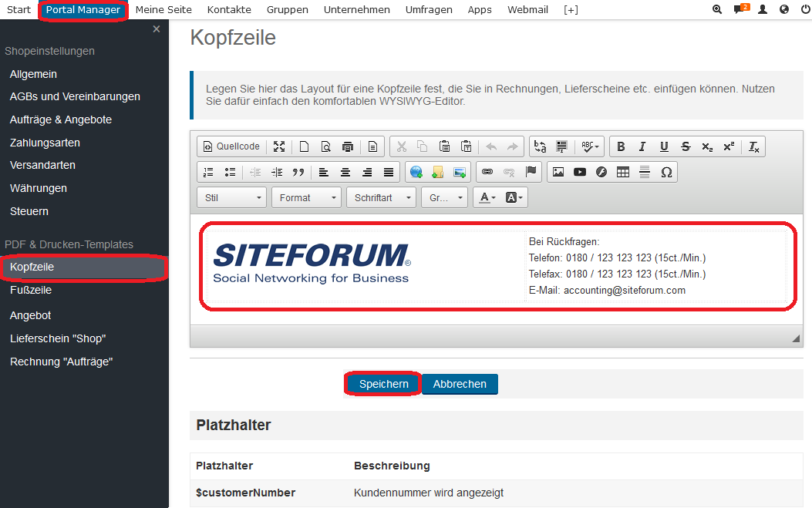Click the globe with plus icon

416,173
